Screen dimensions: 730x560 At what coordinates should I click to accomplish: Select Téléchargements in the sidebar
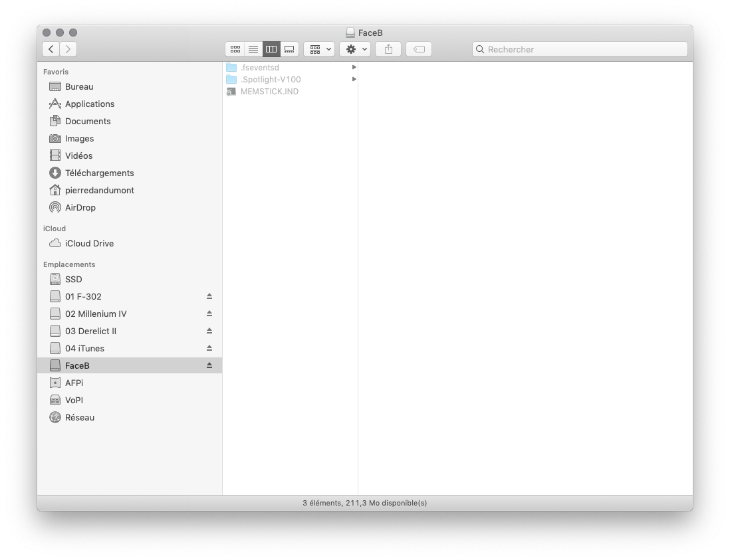click(x=99, y=173)
